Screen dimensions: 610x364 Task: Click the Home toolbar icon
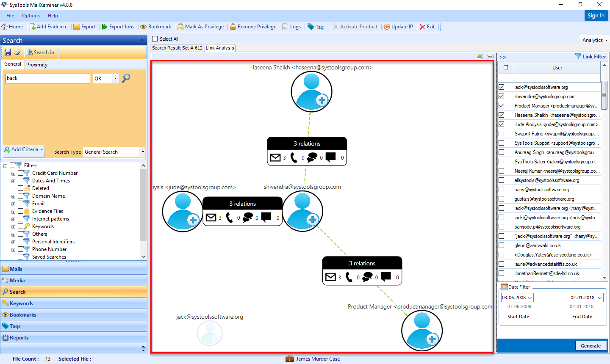(x=5, y=27)
